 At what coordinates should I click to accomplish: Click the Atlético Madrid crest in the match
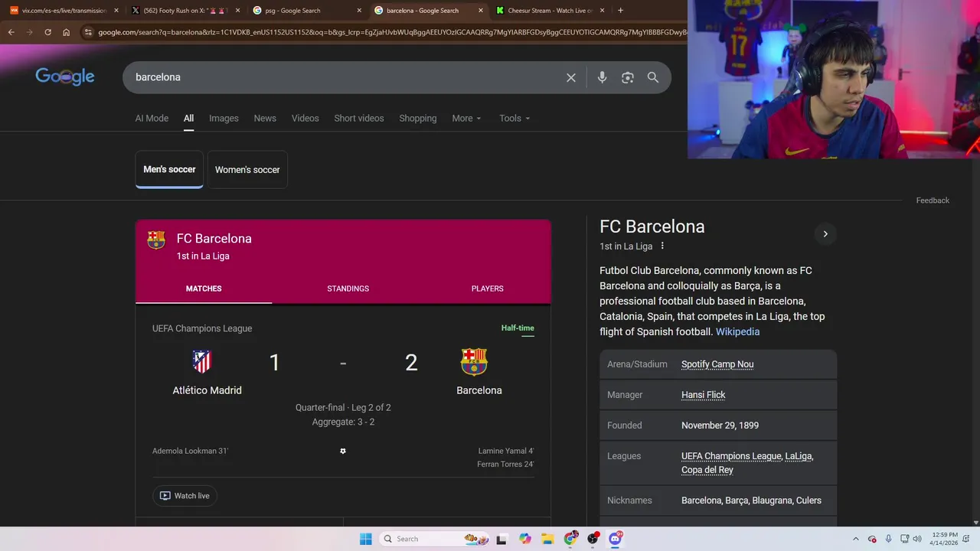pos(202,361)
